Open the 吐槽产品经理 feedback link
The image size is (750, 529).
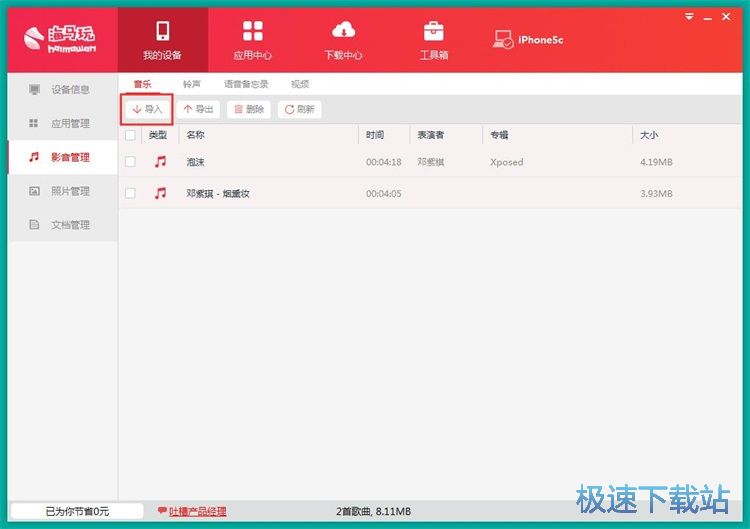[x=198, y=511]
